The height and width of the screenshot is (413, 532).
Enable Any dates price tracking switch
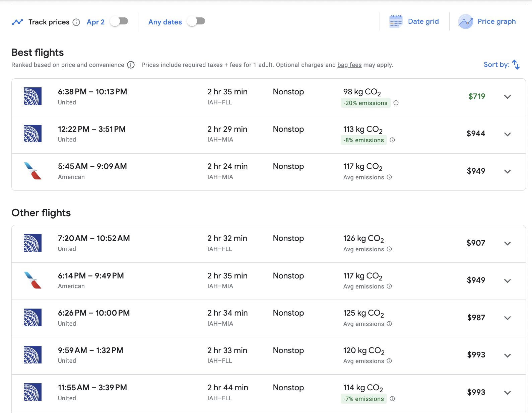click(x=196, y=21)
